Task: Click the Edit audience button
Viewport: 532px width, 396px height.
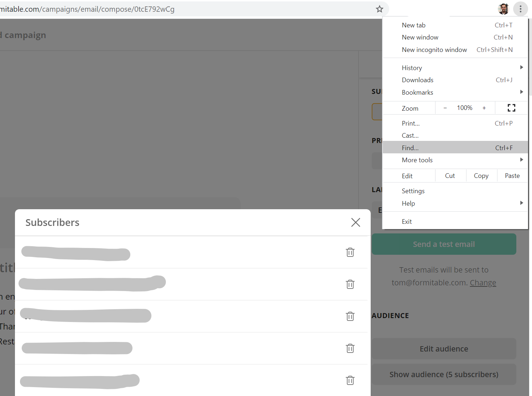Action: tap(444, 349)
